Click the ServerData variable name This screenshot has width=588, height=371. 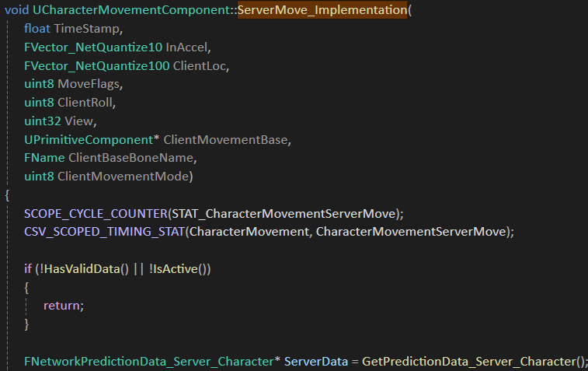[x=316, y=361]
